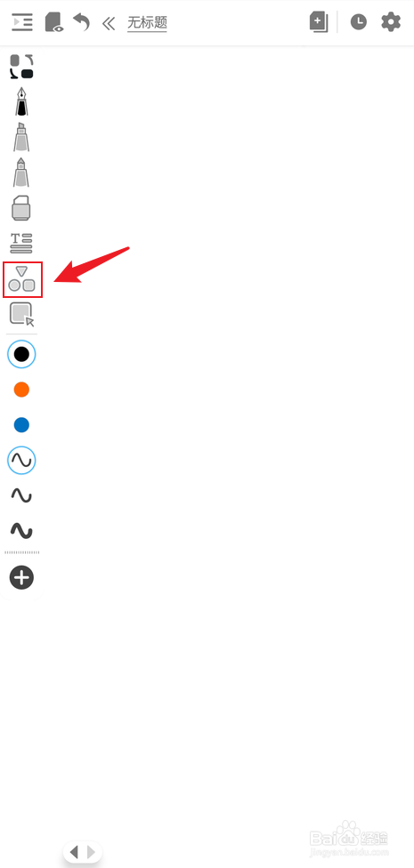414x868 pixels.
Task: Switch toolbar layout with swap icon
Action: pos(21,66)
